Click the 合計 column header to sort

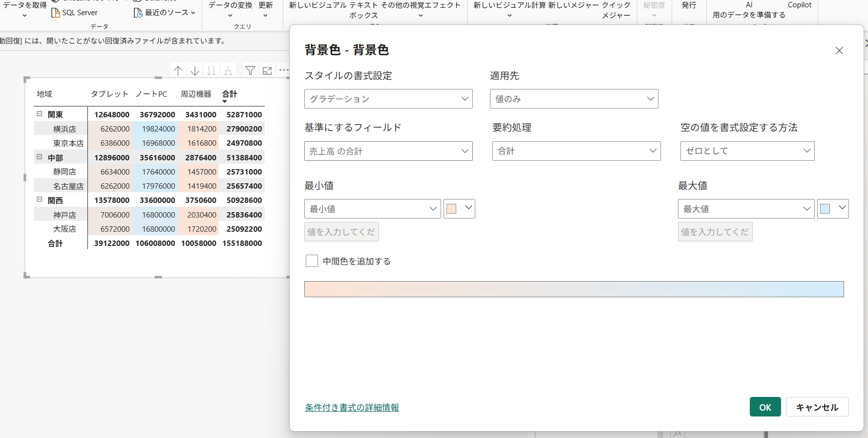pos(230,94)
